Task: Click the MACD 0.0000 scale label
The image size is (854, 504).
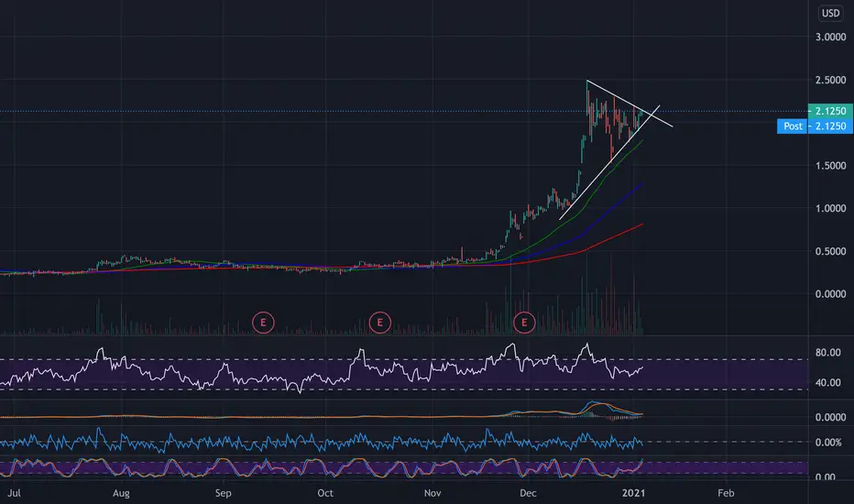Action: [830, 417]
